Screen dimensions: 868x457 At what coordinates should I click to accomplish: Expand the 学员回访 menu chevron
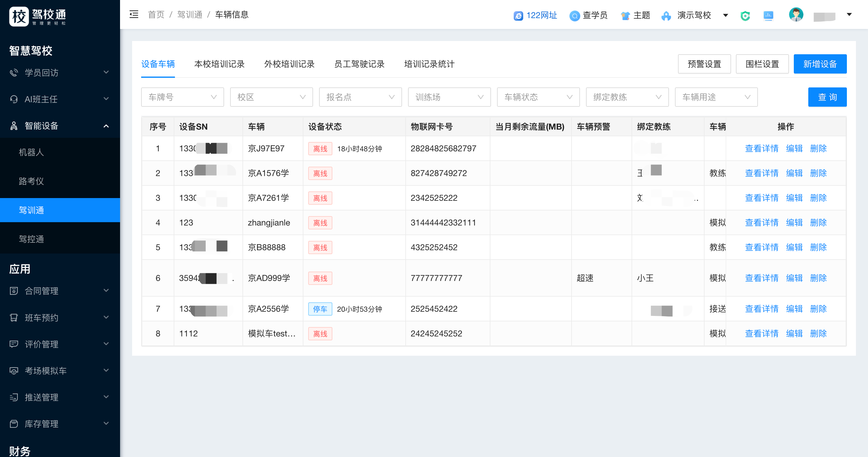point(106,72)
